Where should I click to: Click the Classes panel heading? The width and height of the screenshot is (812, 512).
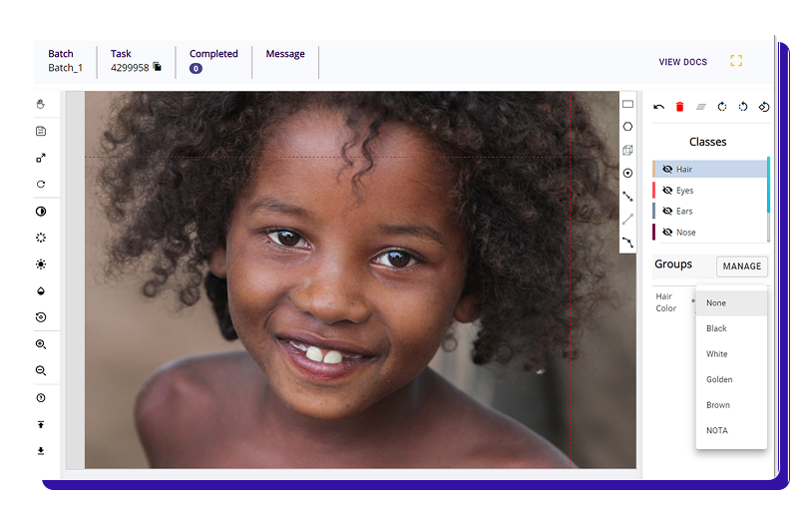[x=707, y=142]
